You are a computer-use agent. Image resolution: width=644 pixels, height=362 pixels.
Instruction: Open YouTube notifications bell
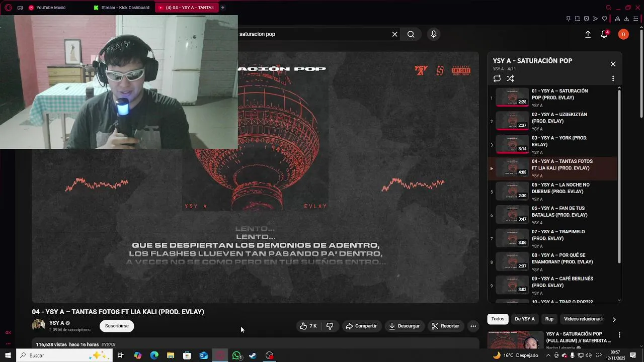604,34
